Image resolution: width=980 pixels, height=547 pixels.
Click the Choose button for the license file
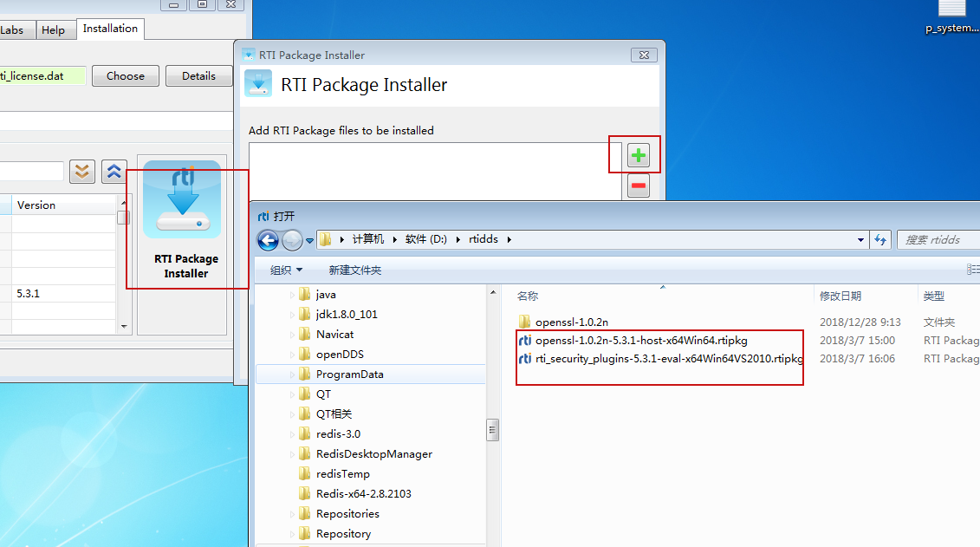click(125, 75)
